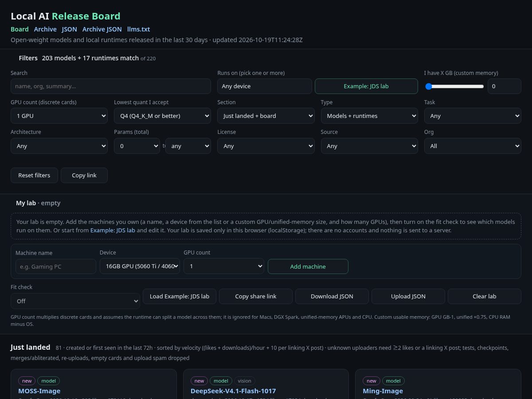
Task: Click the Just landed heading
Action: point(31,348)
